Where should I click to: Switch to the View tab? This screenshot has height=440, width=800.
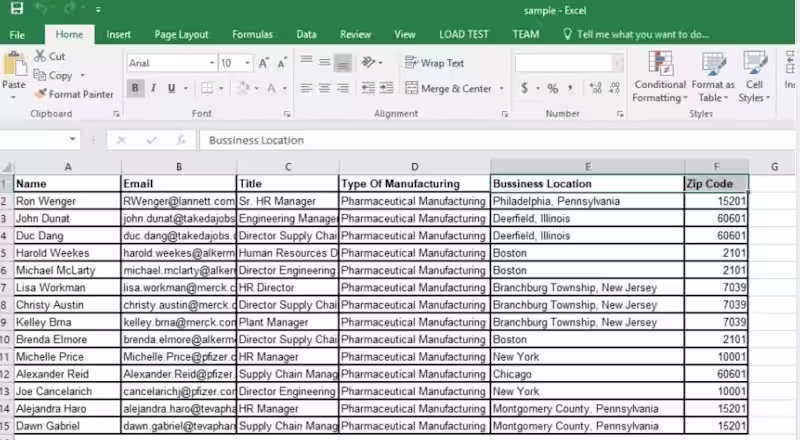pos(405,35)
